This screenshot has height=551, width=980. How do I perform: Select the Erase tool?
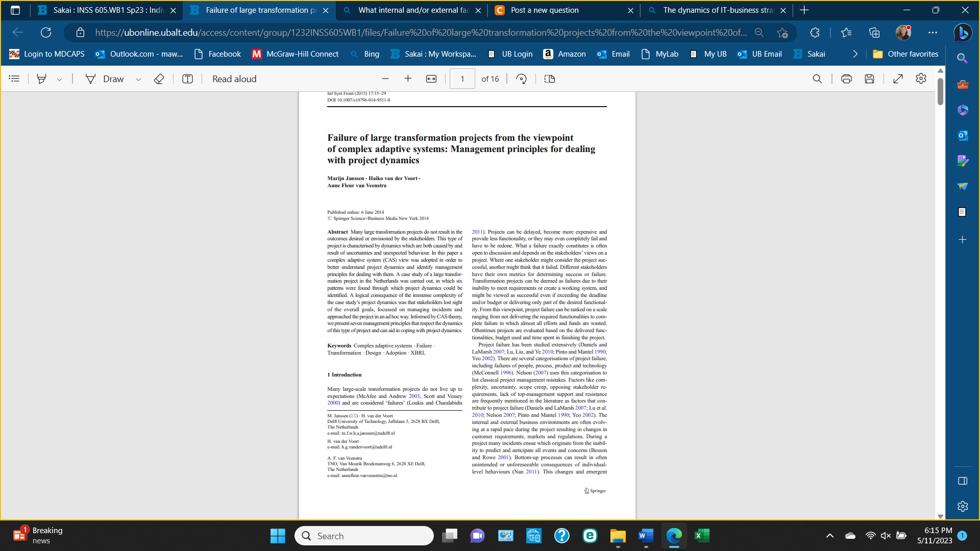pyautogui.click(x=159, y=79)
